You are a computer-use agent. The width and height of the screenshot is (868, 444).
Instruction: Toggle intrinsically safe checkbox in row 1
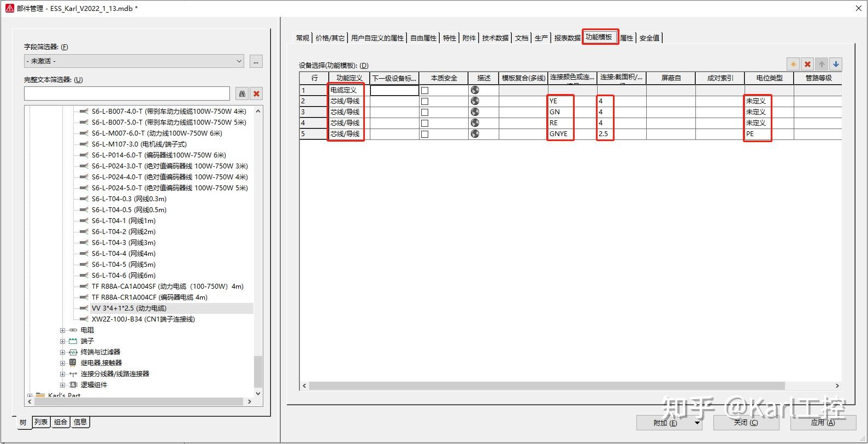coord(424,90)
